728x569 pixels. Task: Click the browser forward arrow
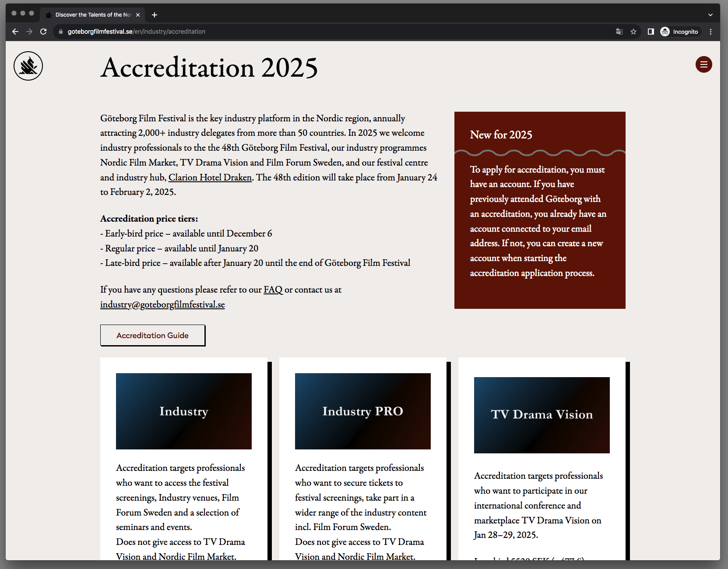(29, 32)
